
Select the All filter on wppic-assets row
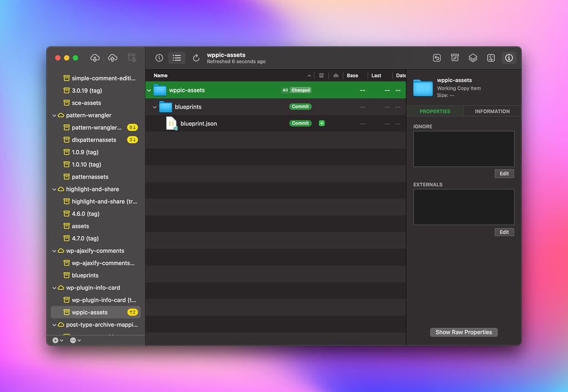[285, 90]
